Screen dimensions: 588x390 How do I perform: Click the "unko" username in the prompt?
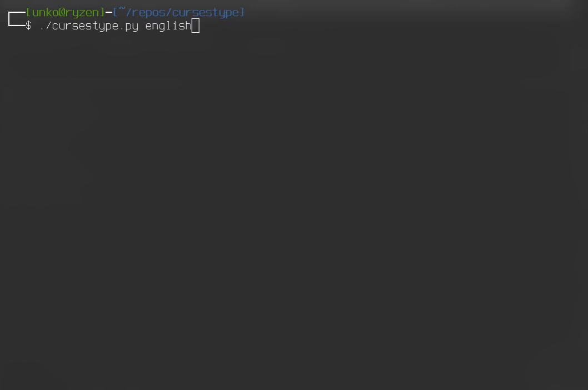coord(46,12)
